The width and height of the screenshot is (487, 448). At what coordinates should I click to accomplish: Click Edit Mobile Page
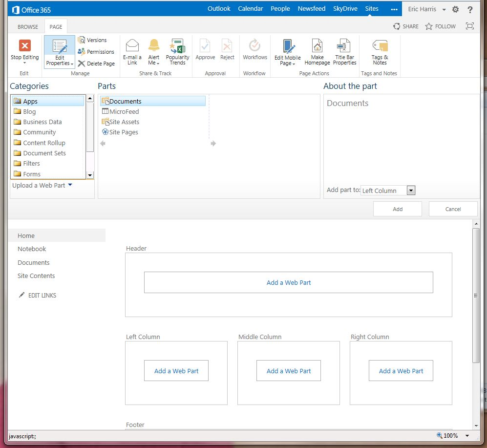[x=288, y=52]
